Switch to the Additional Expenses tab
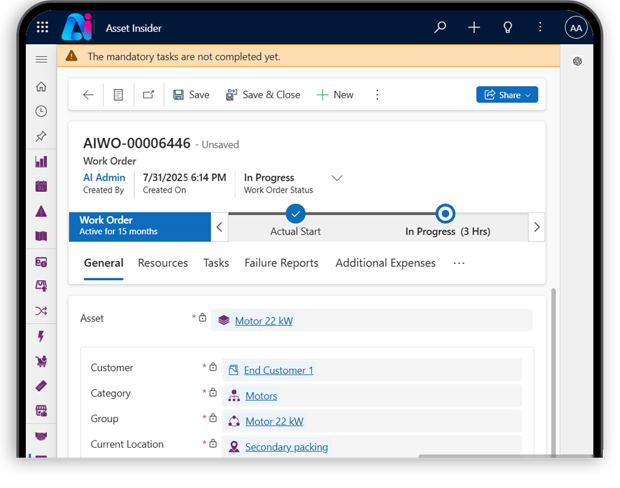This screenshot has width=620, height=488. tap(386, 263)
